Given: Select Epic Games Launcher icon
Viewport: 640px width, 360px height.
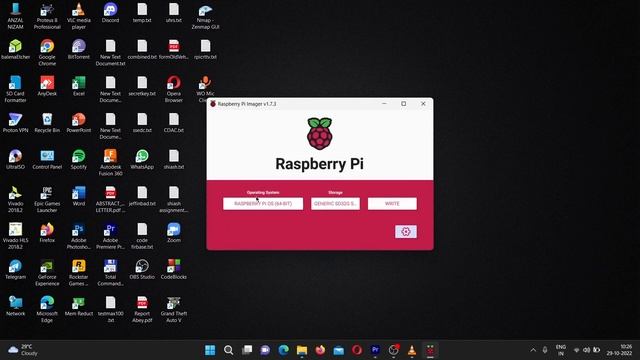Looking at the screenshot, I should [x=47, y=199].
